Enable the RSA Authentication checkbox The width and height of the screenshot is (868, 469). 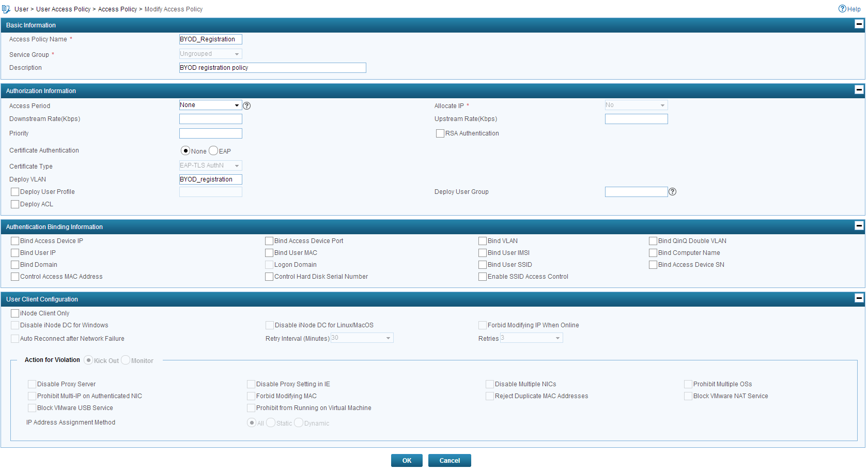pyautogui.click(x=440, y=133)
